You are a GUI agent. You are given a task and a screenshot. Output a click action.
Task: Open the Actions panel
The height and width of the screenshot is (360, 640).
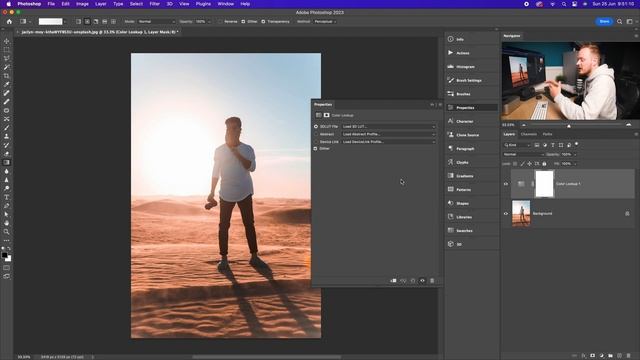(471, 53)
